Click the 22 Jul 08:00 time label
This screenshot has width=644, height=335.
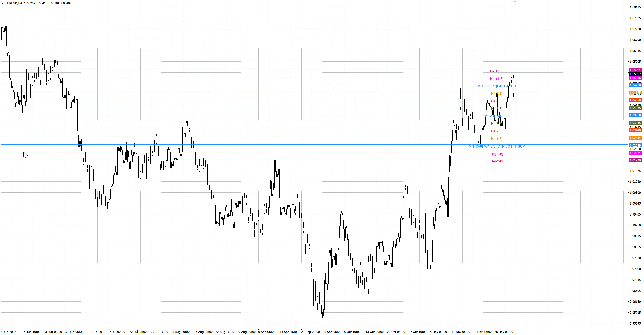click(x=138, y=332)
